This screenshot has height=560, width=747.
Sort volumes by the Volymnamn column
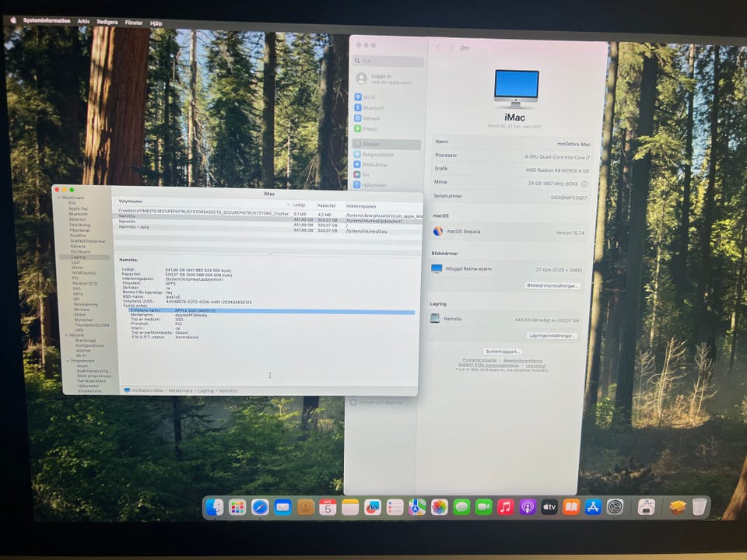131,201
